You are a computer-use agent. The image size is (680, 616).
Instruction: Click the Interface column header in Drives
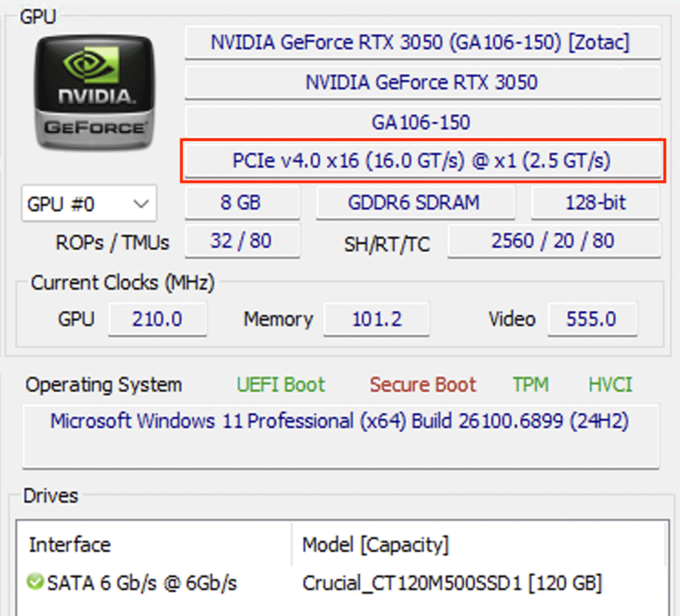tap(70, 544)
